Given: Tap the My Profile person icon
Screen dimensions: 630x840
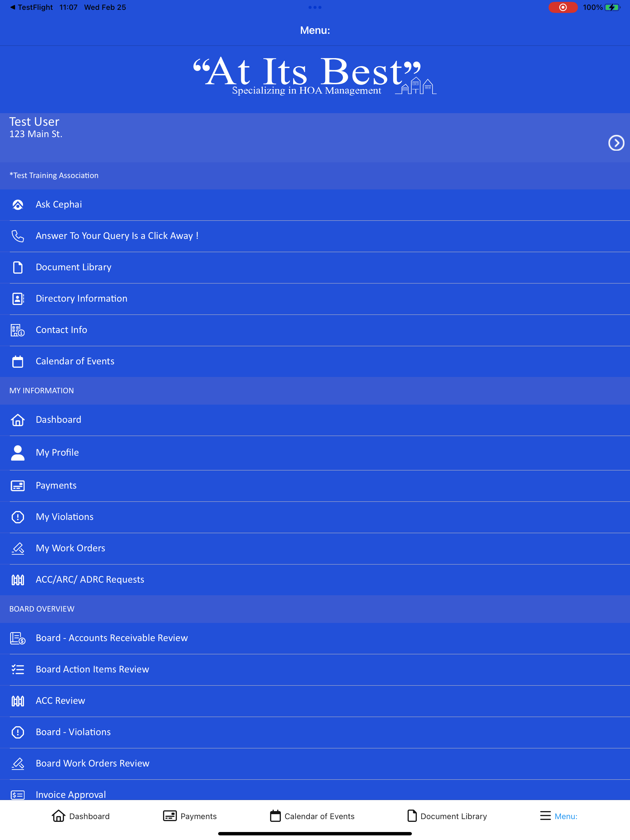Looking at the screenshot, I should tap(18, 453).
